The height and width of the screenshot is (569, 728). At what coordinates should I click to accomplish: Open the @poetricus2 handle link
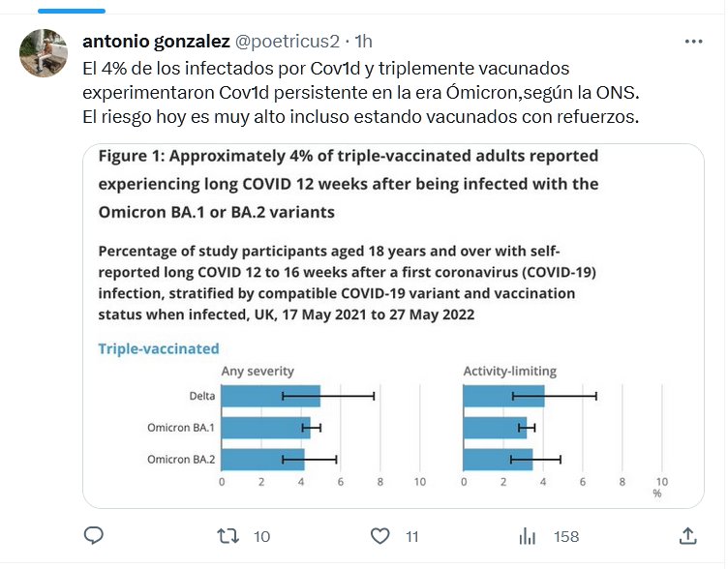tap(288, 42)
